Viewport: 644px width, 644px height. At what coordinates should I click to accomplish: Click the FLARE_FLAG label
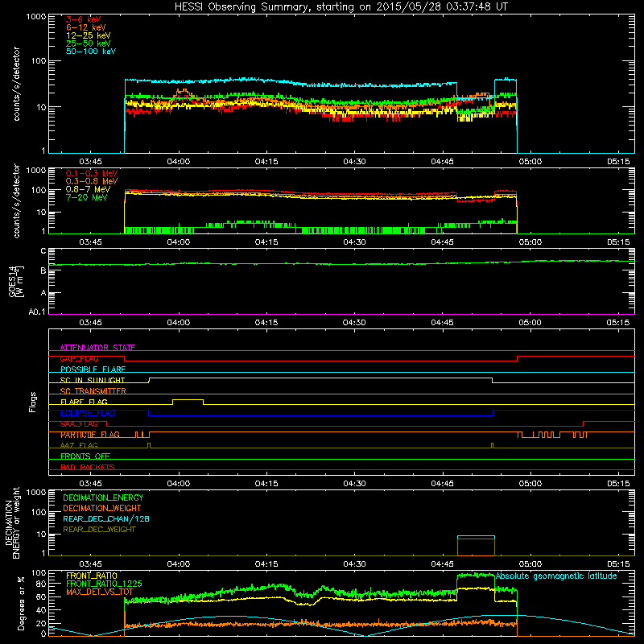84,402
